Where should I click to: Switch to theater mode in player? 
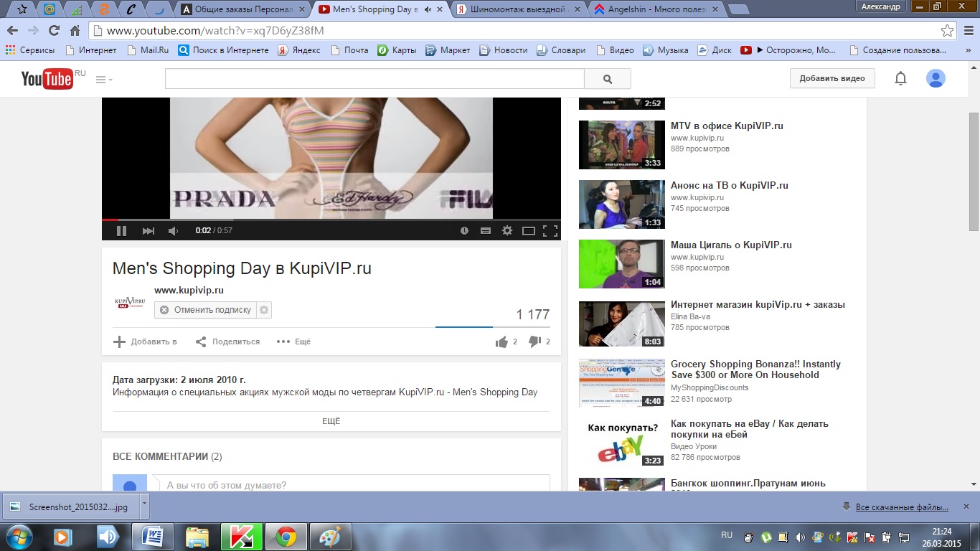click(529, 231)
